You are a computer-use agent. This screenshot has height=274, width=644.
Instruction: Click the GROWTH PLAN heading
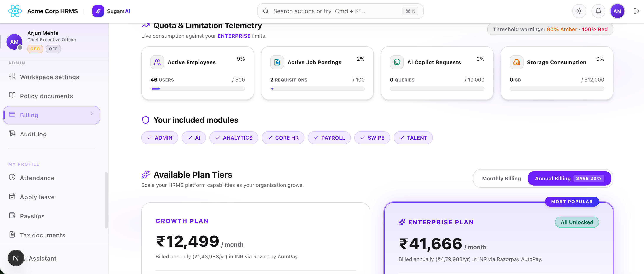182,221
